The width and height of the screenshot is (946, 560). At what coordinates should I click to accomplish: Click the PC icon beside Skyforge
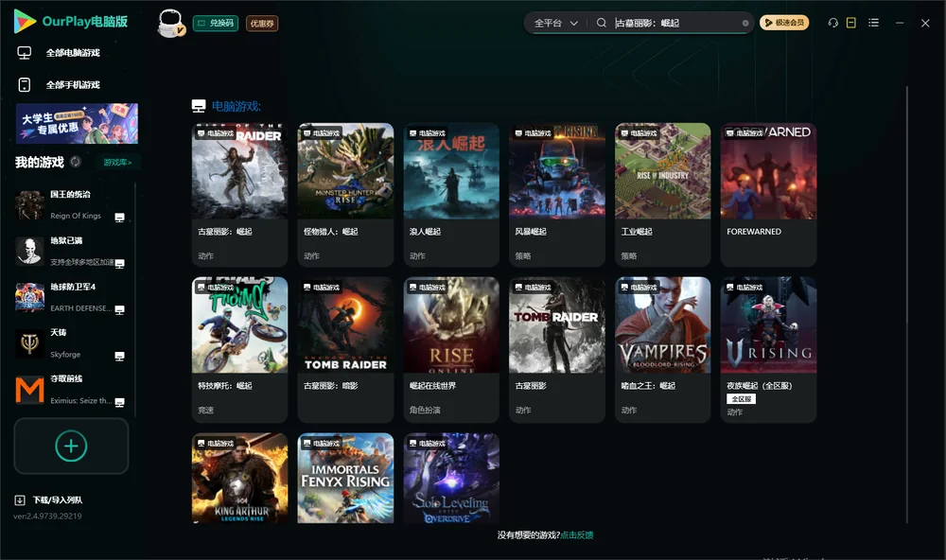(x=119, y=356)
